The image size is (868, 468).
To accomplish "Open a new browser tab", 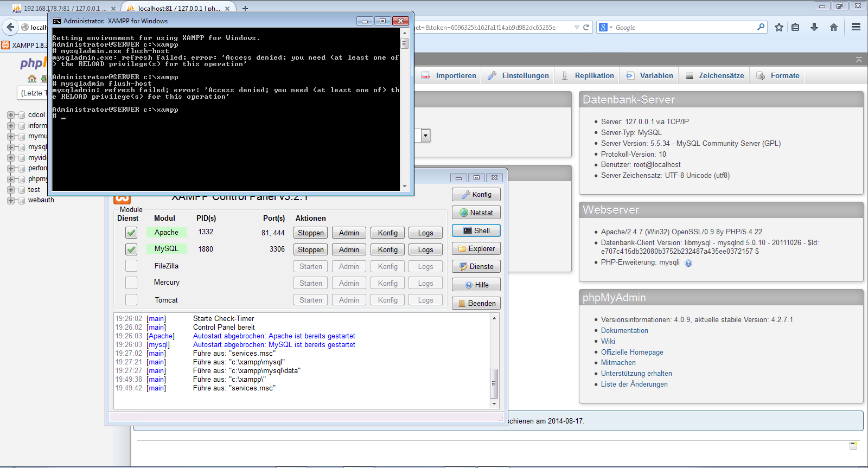I will (245, 9).
